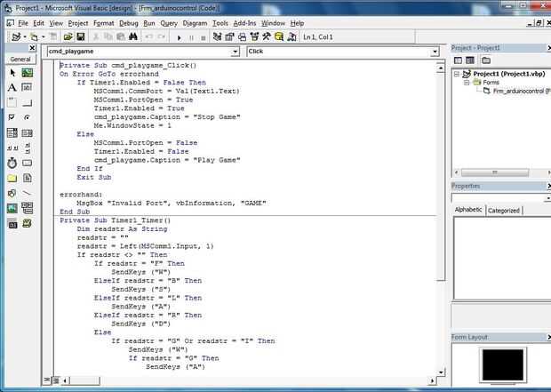
Task: Open the Add Form dropdown arrow
Action: point(44,37)
